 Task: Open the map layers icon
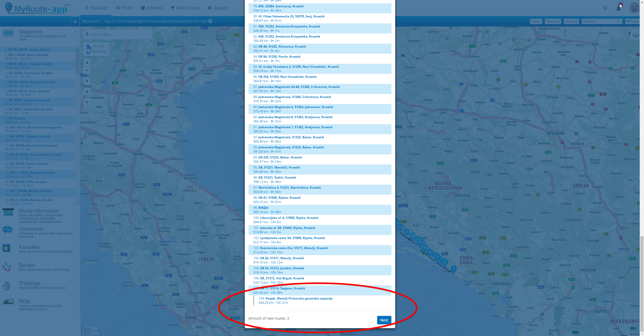635,35
